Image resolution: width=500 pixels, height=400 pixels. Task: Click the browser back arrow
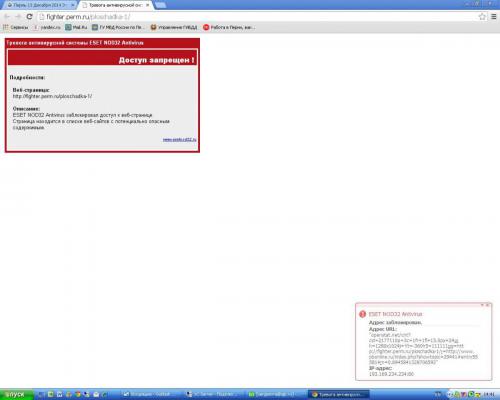(x=7, y=17)
